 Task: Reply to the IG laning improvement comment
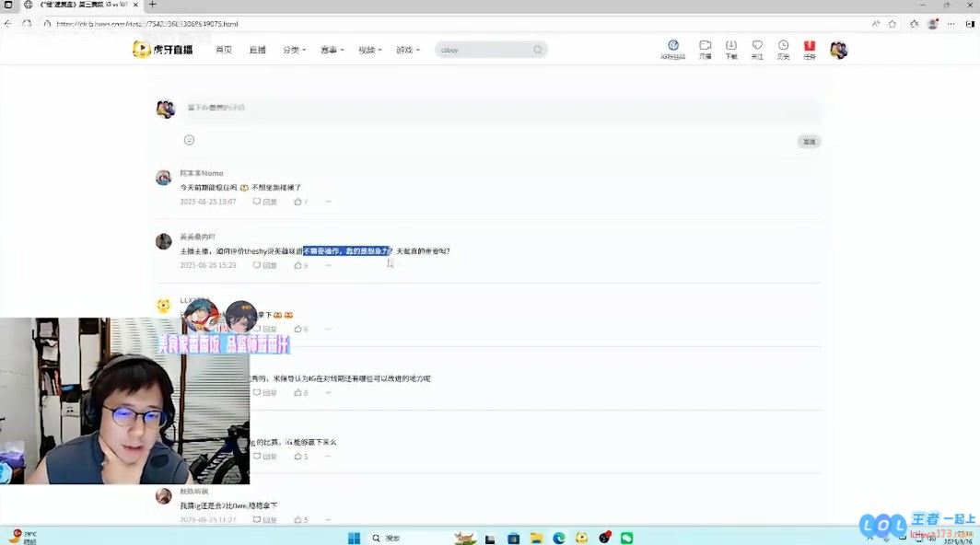(265, 393)
